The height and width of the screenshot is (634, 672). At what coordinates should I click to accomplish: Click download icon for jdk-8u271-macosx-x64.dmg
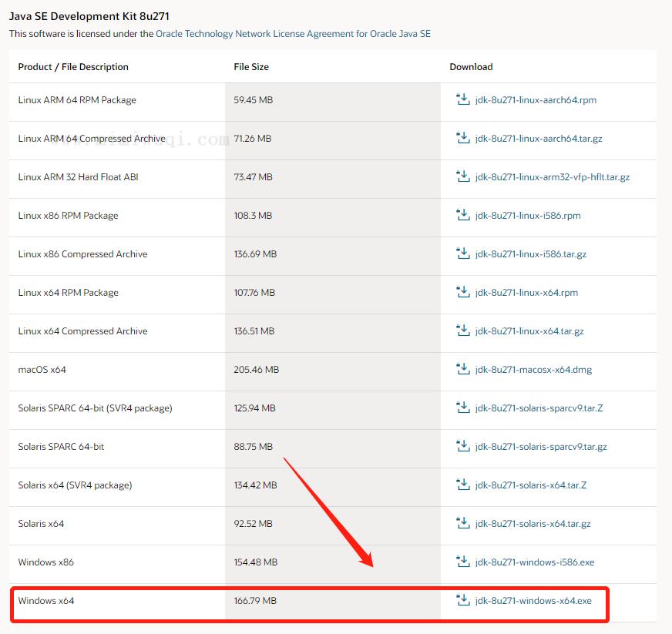463,369
